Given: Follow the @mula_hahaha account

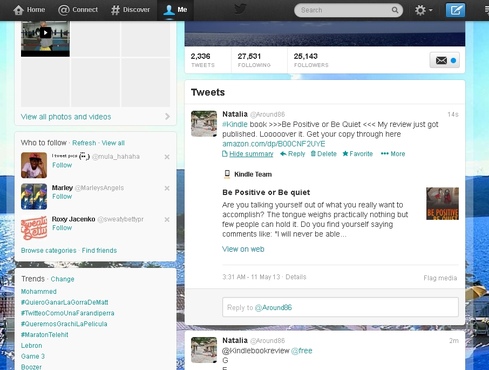Looking at the screenshot, I should click(x=62, y=165).
